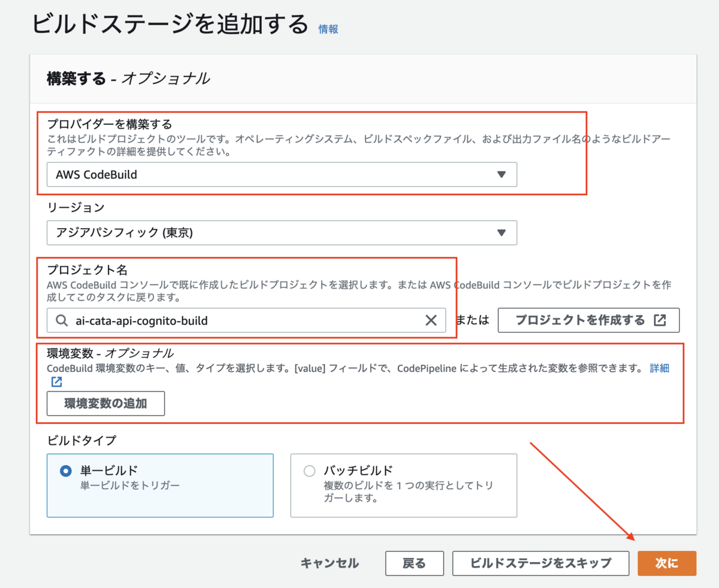Click the external link icon below 詳細
The width and height of the screenshot is (719, 588).
point(56,381)
